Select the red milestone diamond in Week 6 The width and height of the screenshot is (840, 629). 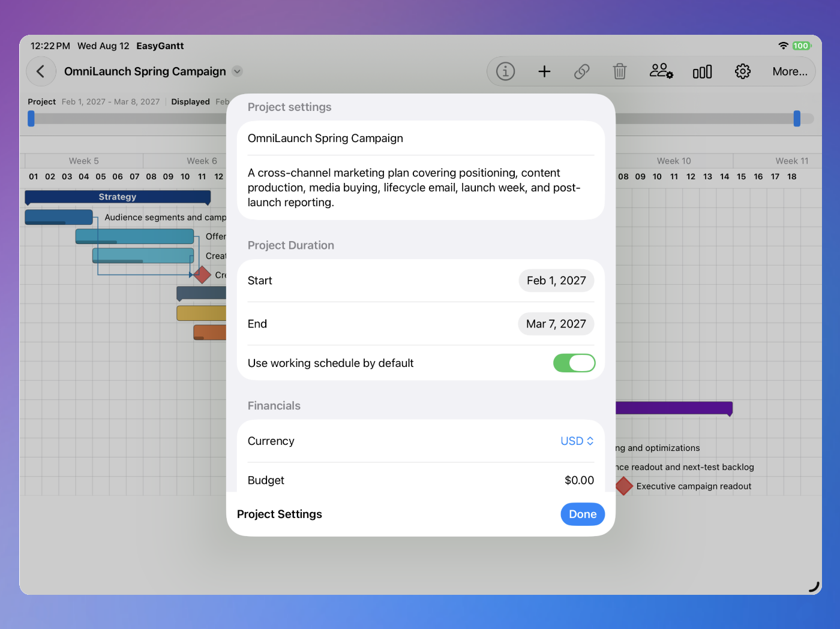click(x=202, y=275)
